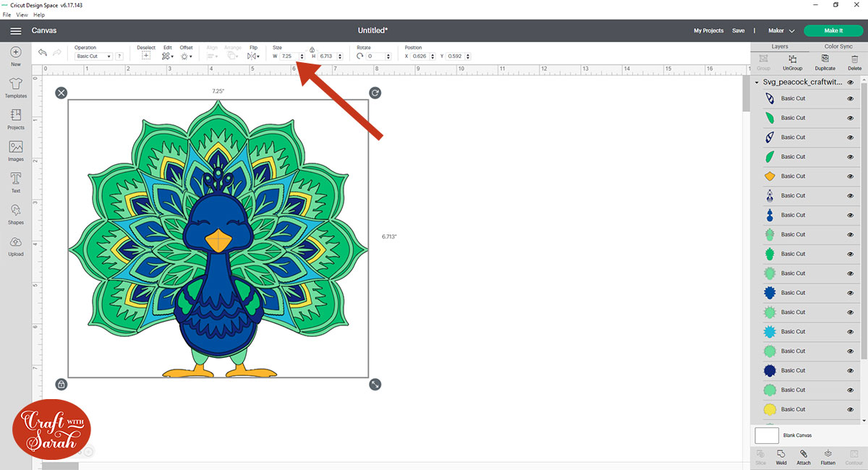
Task: Hide the first Basic Cut layer
Action: coord(851,98)
